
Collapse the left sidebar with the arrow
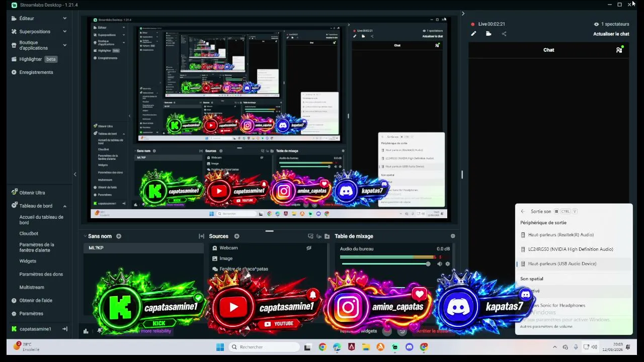[x=75, y=174]
